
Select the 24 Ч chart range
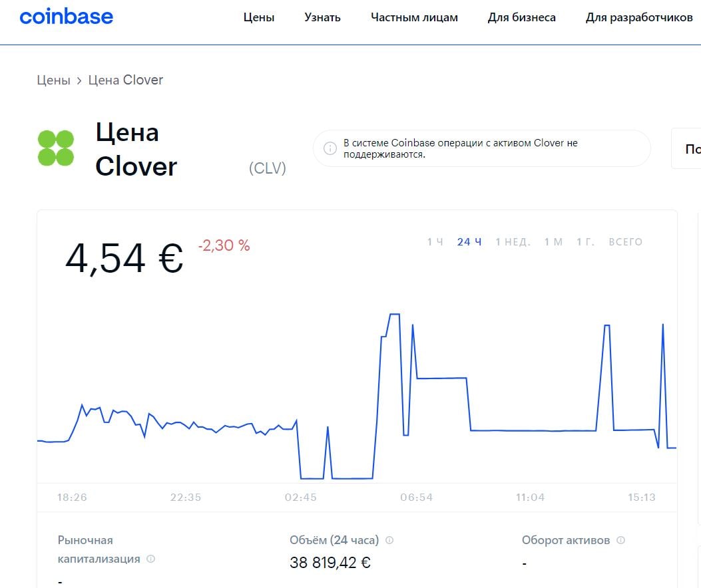click(x=469, y=242)
